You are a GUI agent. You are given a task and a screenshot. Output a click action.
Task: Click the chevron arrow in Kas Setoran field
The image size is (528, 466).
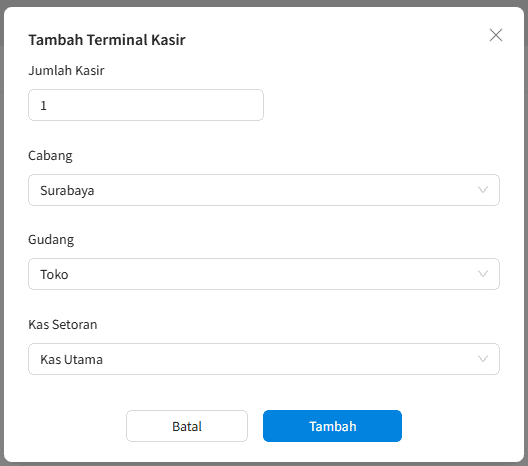(x=483, y=359)
